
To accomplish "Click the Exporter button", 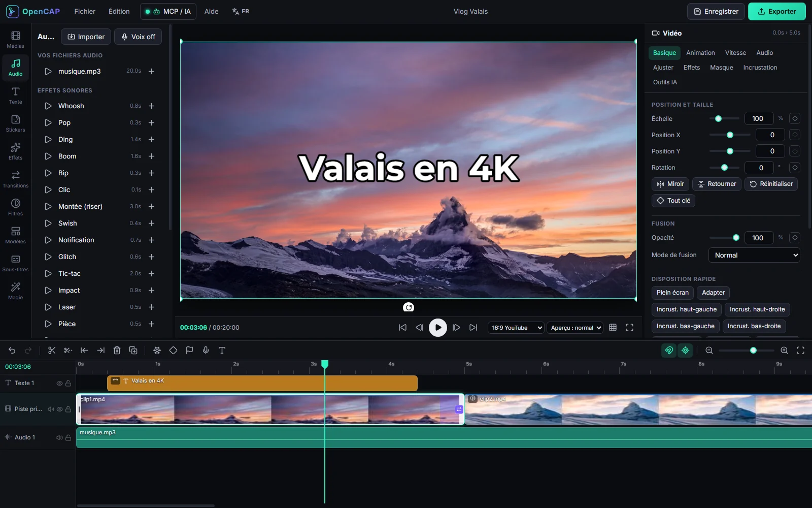I will tap(776, 11).
